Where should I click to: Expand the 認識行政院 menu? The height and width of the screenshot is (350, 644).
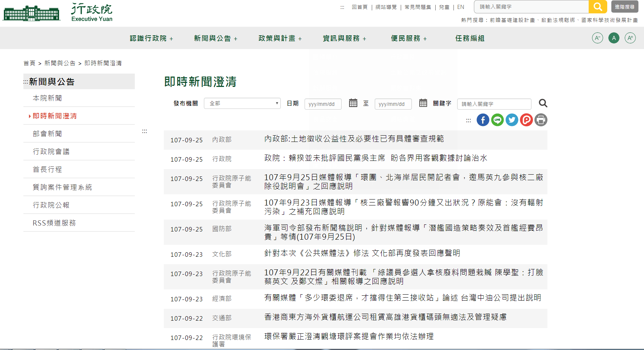151,38
